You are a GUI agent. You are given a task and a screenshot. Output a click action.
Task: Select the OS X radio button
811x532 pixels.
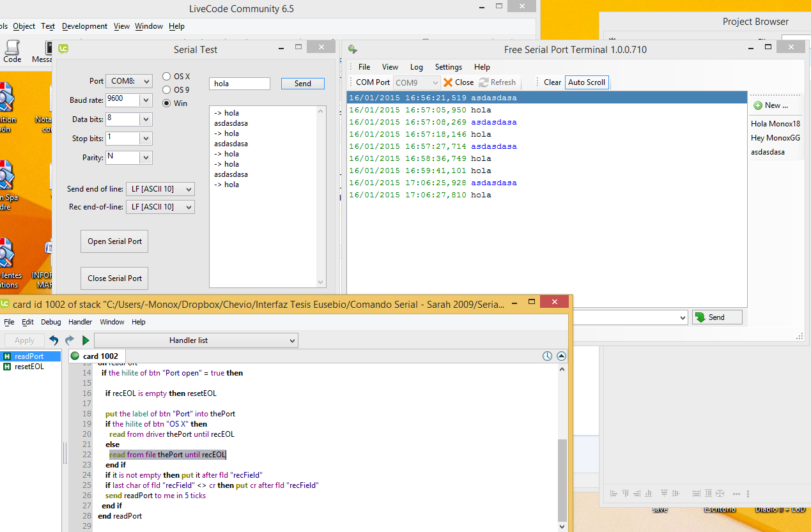point(167,77)
